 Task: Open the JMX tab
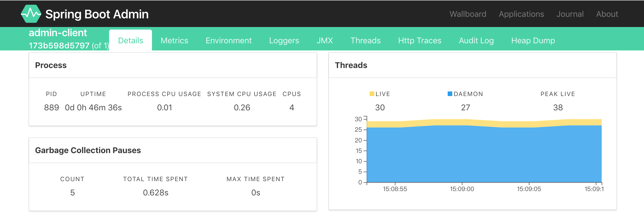point(325,41)
